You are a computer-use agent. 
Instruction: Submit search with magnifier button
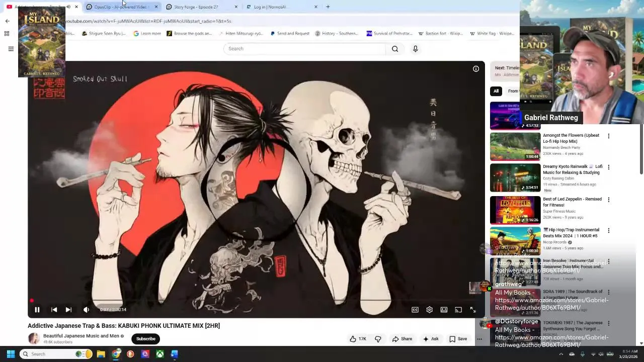[395, 49]
